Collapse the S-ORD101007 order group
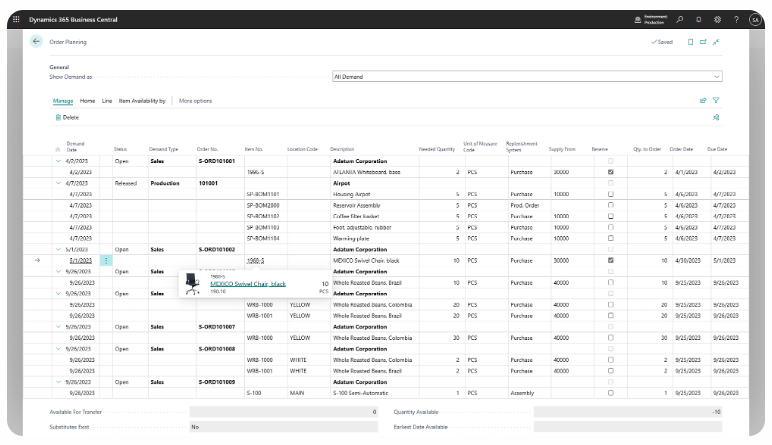 point(58,327)
